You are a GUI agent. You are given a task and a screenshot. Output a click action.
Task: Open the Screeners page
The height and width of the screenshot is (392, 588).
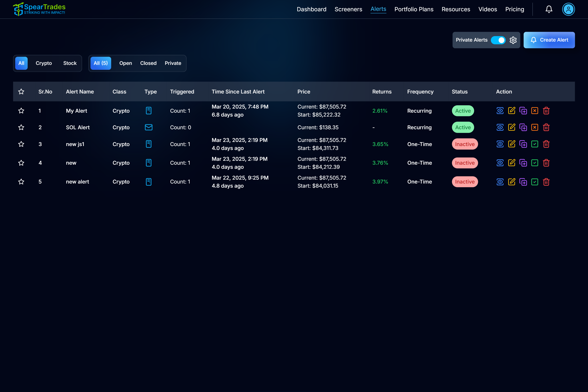coord(348,9)
